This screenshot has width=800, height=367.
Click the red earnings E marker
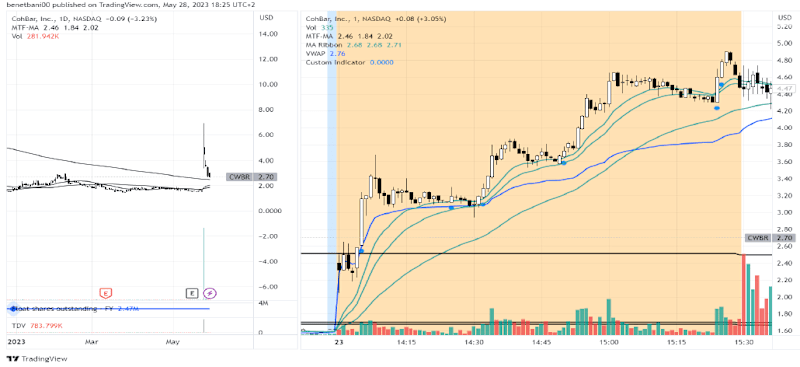[x=105, y=293]
